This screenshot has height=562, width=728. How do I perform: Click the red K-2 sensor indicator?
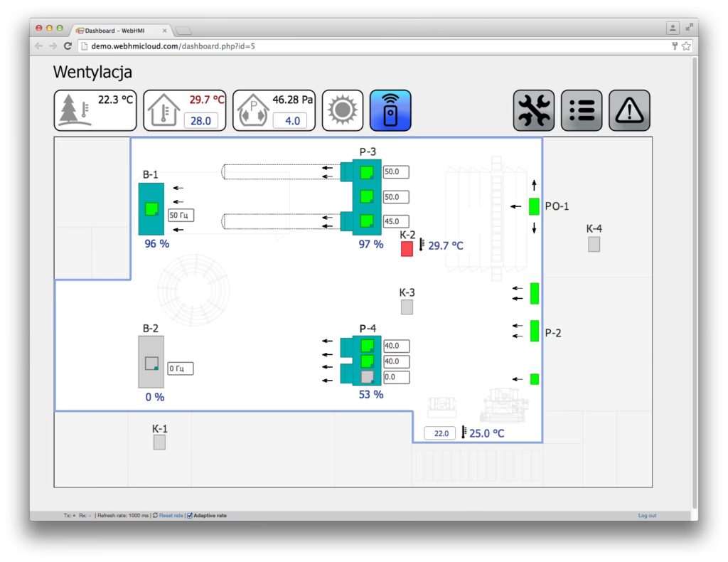[x=407, y=248]
